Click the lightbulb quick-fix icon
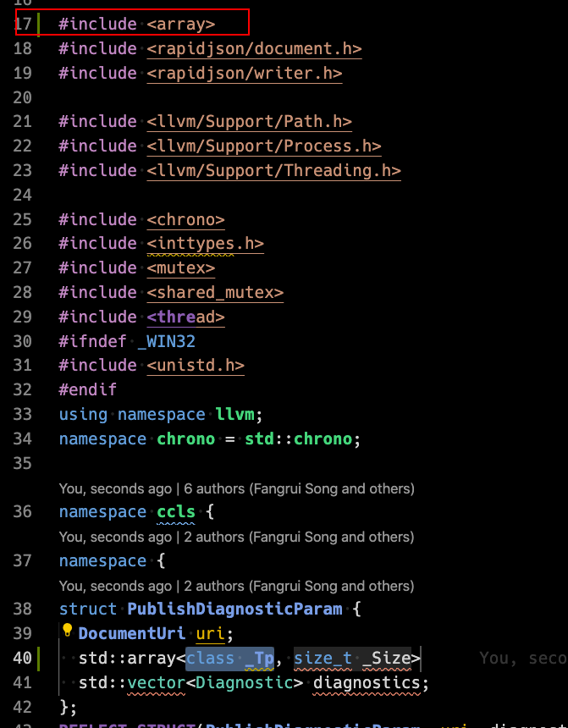The width and height of the screenshot is (568, 728). pos(68,632)
